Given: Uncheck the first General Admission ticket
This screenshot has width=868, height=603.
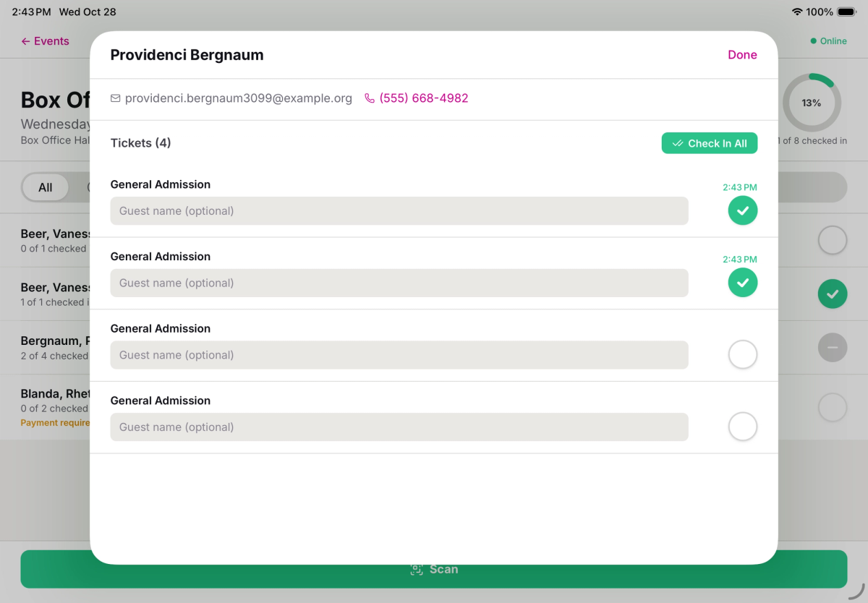Looking at the screenshot, I should point(743,210).
